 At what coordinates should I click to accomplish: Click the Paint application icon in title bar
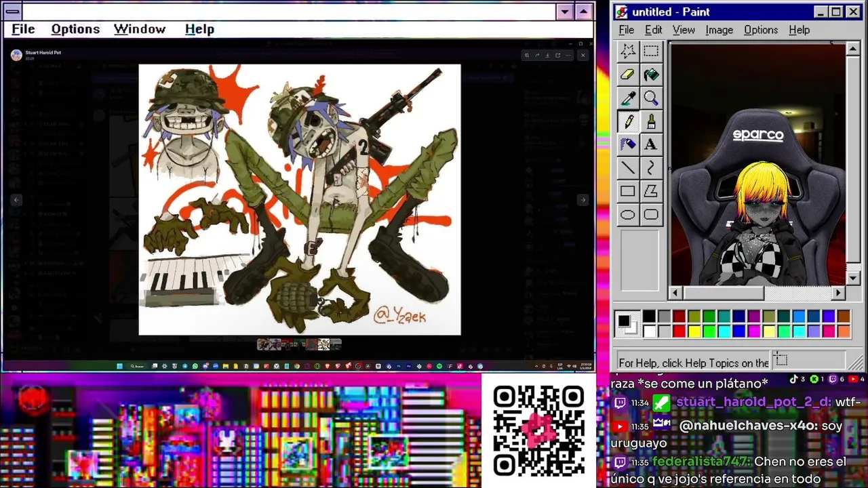coord(622,12)
